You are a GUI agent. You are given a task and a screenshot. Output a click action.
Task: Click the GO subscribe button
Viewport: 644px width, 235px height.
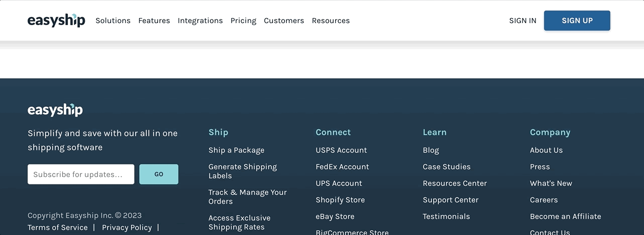[x=159, y=174]
